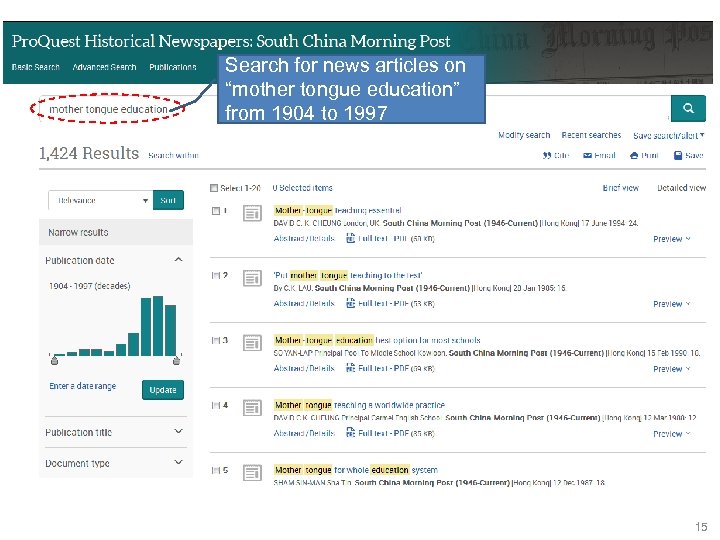Open article 'Mother-tongue teaching essential'
Viewport: 720px width, 540px height.
(x=338, y=210)
